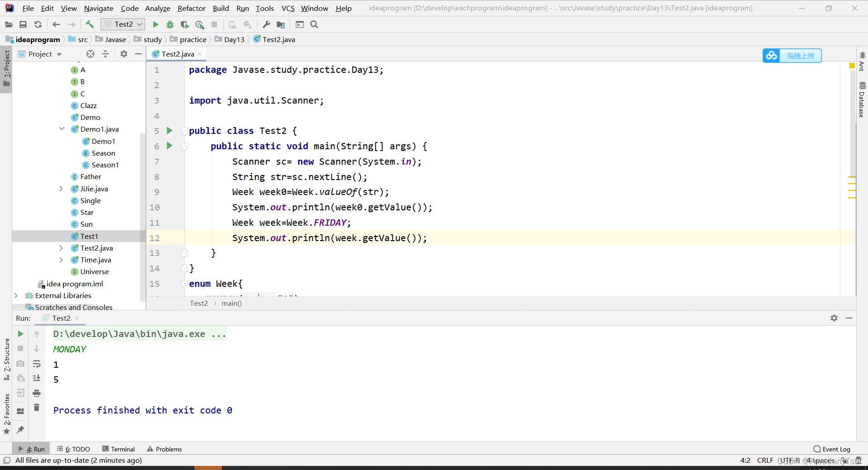Fold the enum Week code block

(184, 284)
